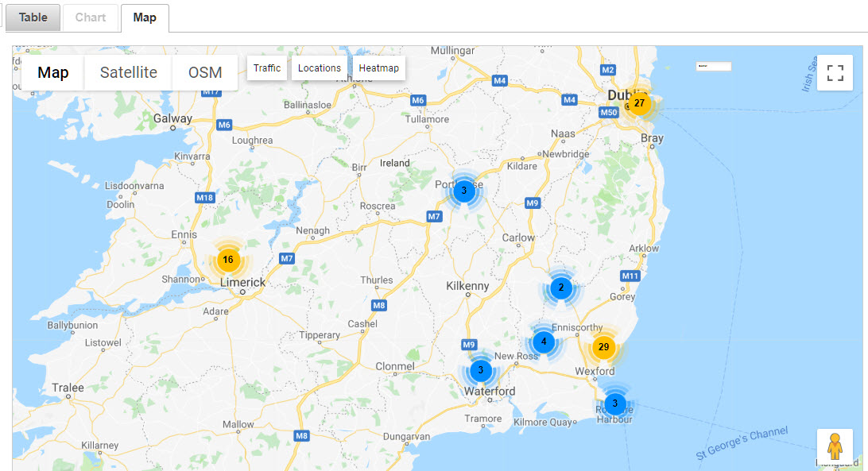Click the Kildare town label
This screenshot has width=868, height=471.
(522, 166)
